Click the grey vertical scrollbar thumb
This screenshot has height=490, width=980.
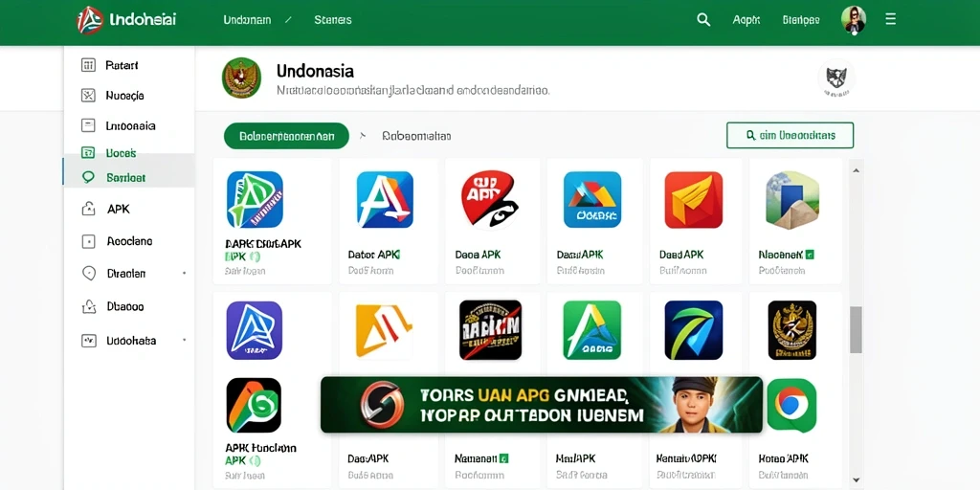857,330
